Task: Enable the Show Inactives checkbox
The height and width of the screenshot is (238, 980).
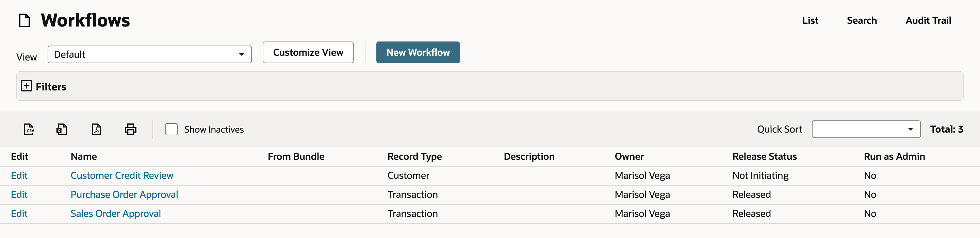Action: point(171,129)
